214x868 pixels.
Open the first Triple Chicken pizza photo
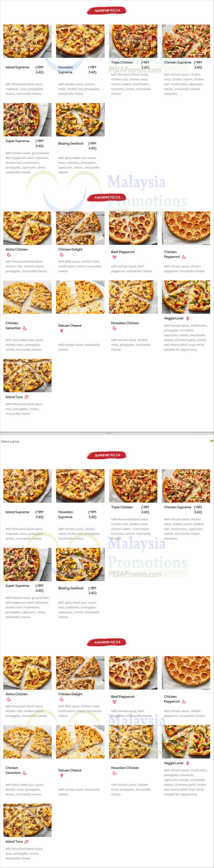pos(133,41)
